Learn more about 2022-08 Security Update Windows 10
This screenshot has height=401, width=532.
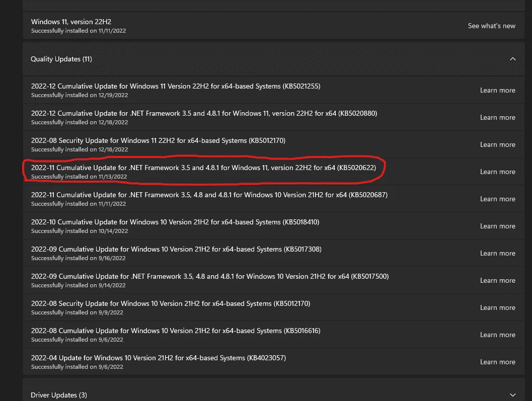(497, 307)
